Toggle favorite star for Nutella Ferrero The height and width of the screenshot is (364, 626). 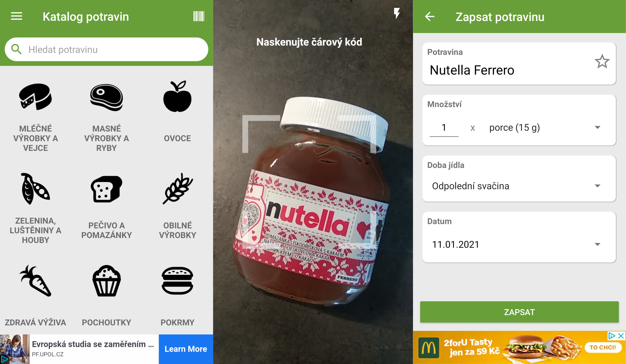(602, 62)
